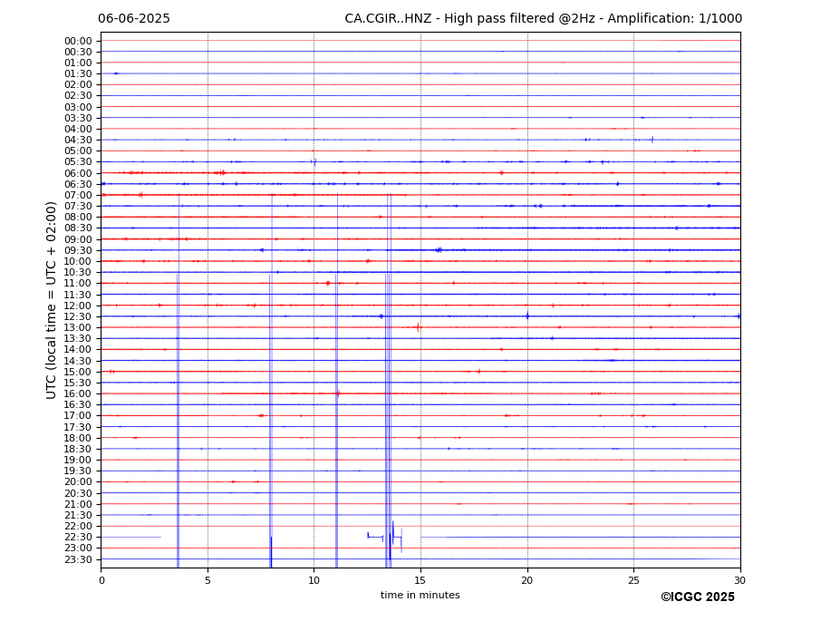Click the date label 06-06-2025

pos(134,19)
